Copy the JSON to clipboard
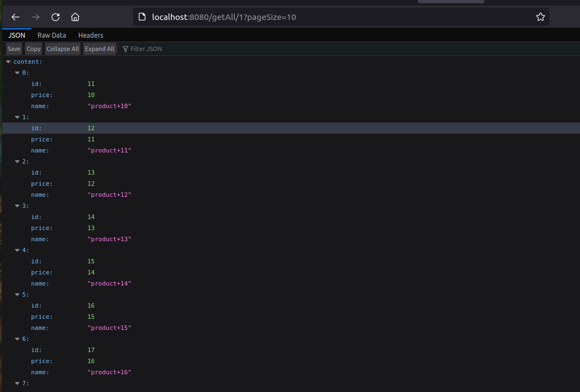 click(33, 49)
